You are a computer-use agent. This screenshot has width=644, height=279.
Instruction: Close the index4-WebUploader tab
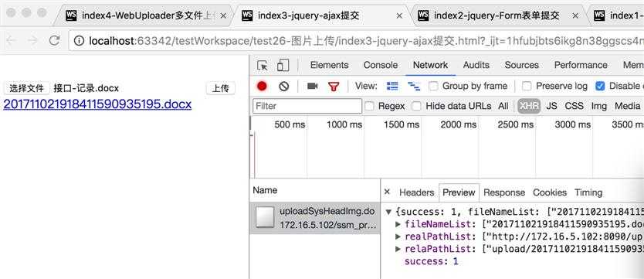pos(223,15)
